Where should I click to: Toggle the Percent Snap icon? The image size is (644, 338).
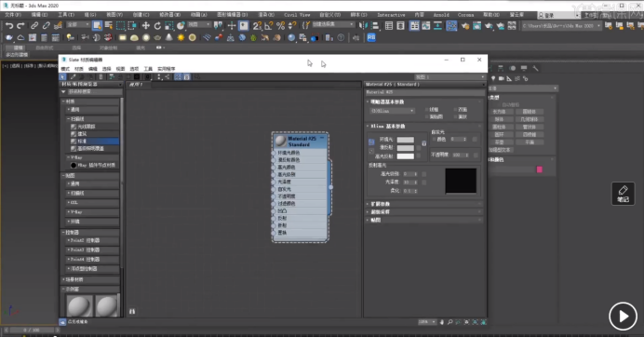280,25
